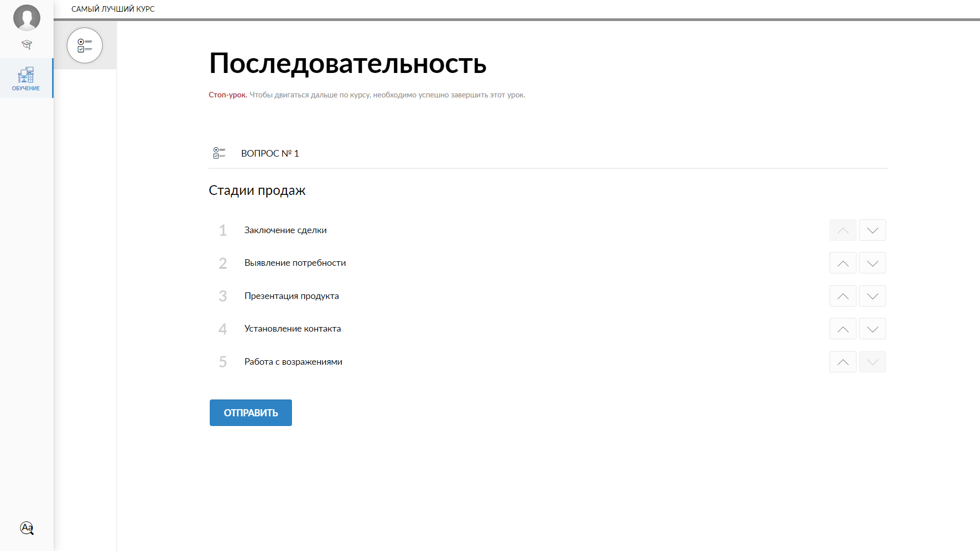
Task: Move "Заключение сделки" down
Action: pyautogui.click(x=872, y=230)
